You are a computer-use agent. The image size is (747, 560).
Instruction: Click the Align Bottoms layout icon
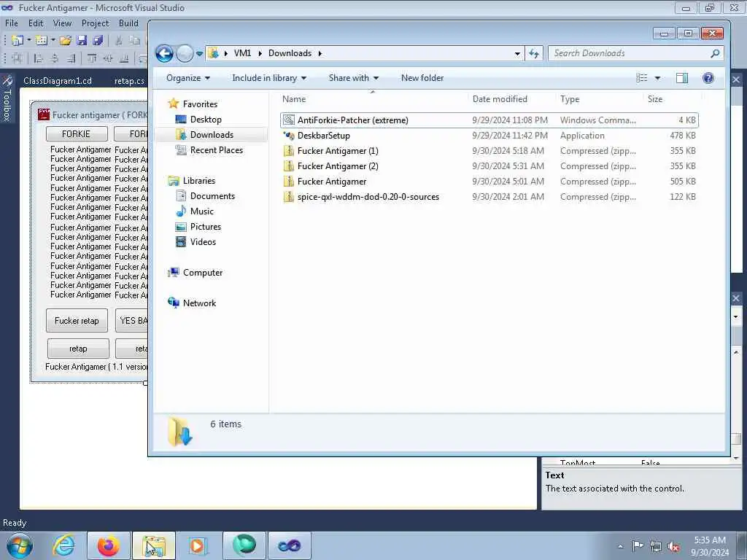tap(124, 58)
